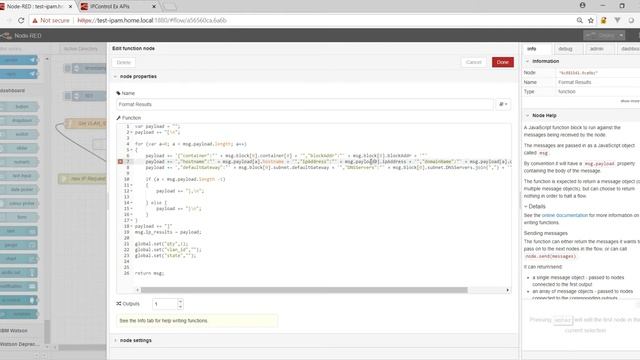The width and height of the screenshot is (640, 360).
Task: Select the date picker node in palette
Action: pyautogui.click(x=19, y=190)
